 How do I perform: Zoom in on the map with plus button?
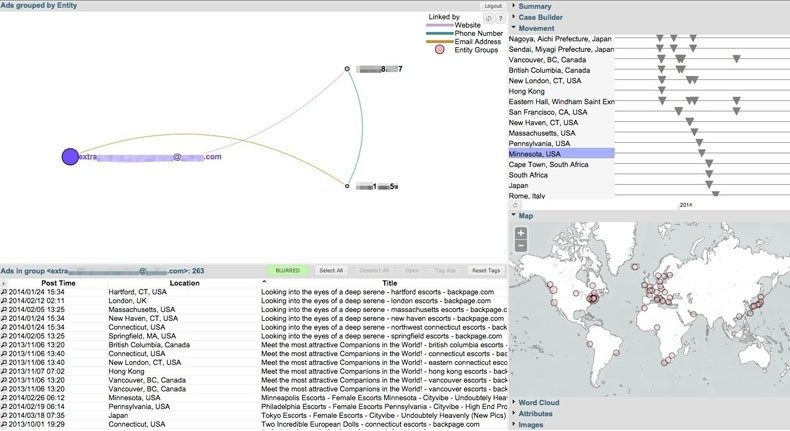point(521,233)
